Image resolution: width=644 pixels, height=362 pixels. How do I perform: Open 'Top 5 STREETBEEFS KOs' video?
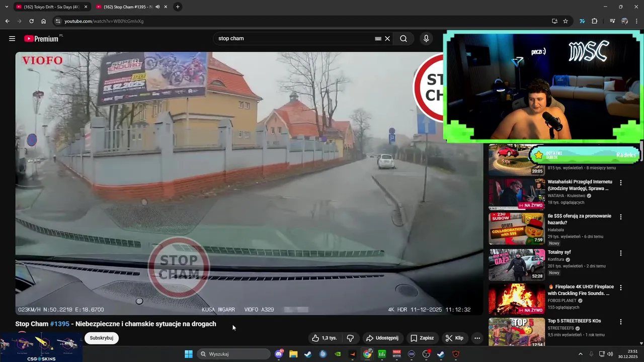click(574, 321)
